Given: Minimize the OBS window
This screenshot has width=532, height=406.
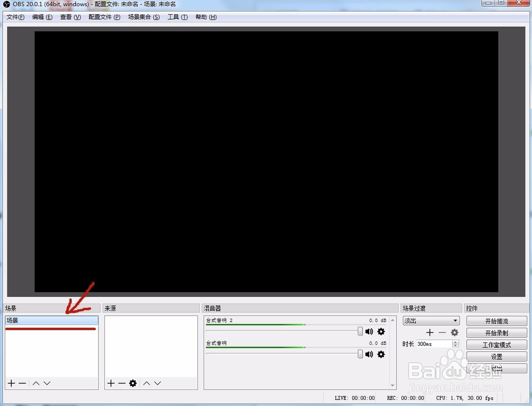Looking at the screenshot, I should [x=488, y=3].
